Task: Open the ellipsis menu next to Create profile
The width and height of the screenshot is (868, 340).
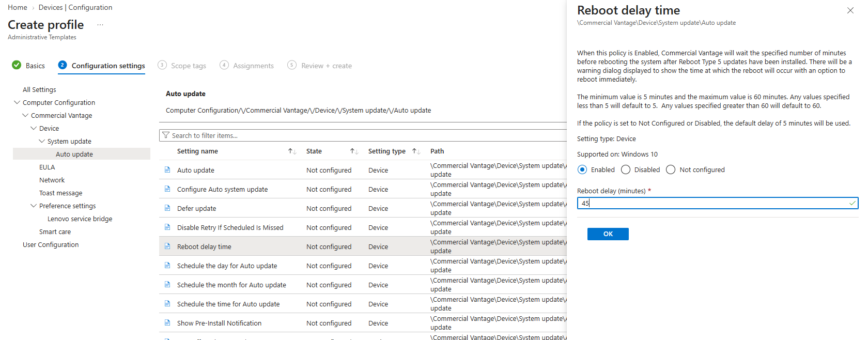Action: pos(100,25)
